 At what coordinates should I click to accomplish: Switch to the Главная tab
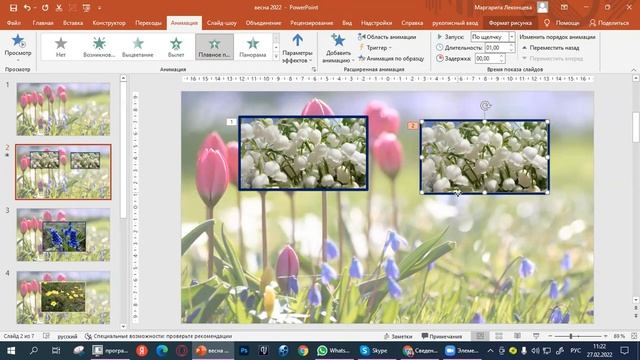coord(43,23)
